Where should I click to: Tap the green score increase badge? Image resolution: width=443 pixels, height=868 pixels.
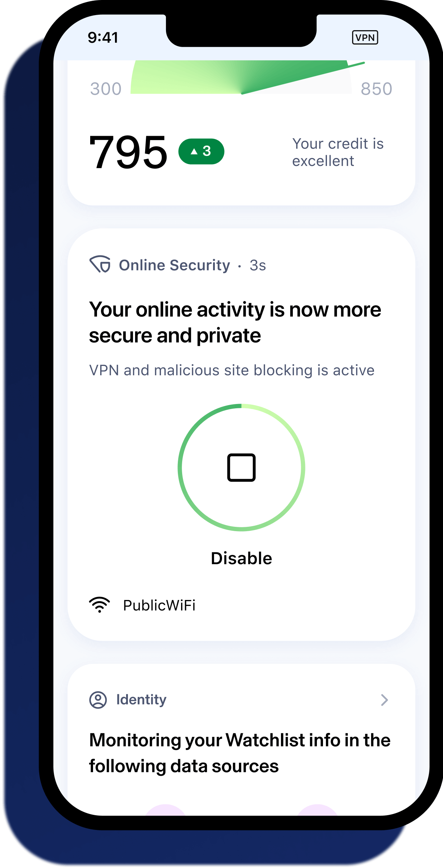pos(201,151)
